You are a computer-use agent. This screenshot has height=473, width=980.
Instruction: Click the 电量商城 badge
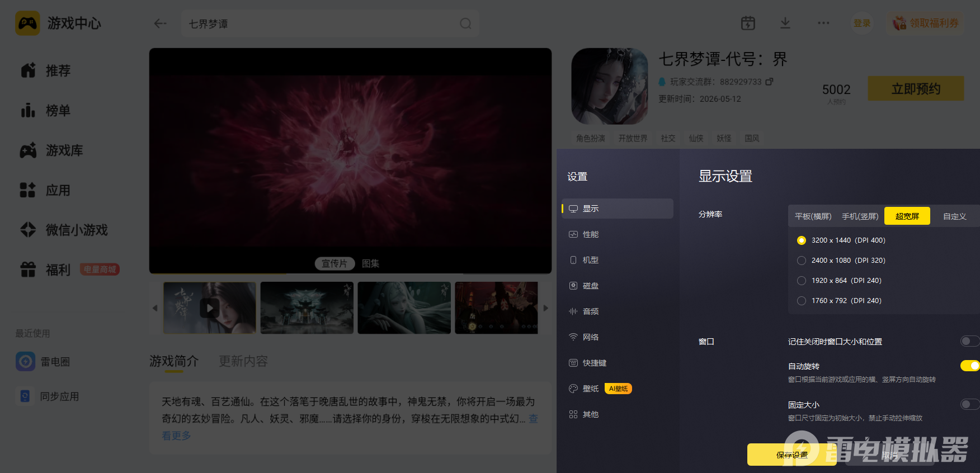[100, 269]
